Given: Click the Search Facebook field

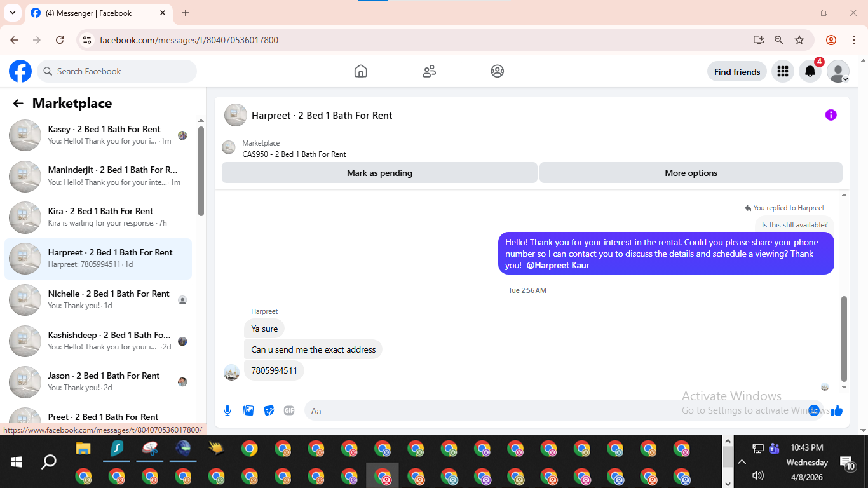Looking at the screenshot, I should (x=117, y=71).
